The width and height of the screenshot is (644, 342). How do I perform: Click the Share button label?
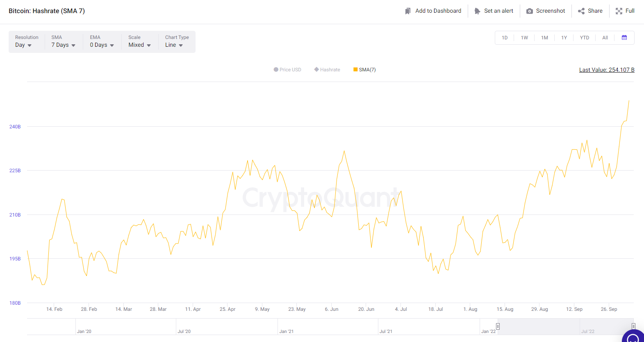(595, 11)
